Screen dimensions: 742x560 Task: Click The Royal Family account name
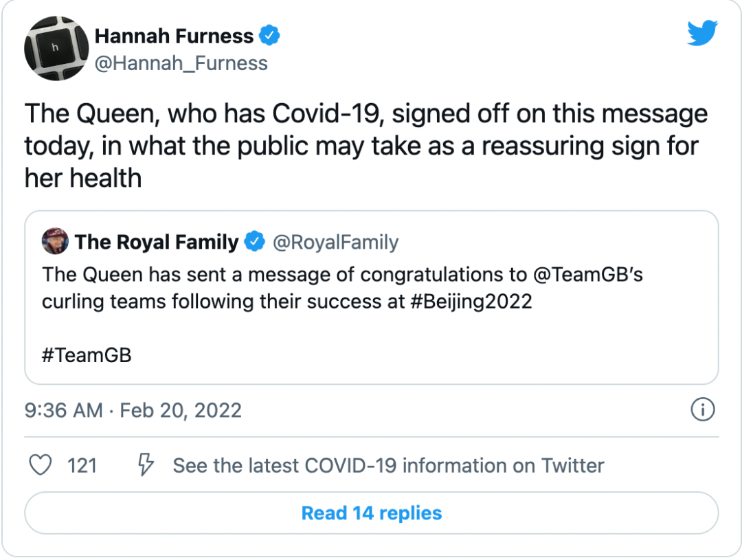pos(157,242)
